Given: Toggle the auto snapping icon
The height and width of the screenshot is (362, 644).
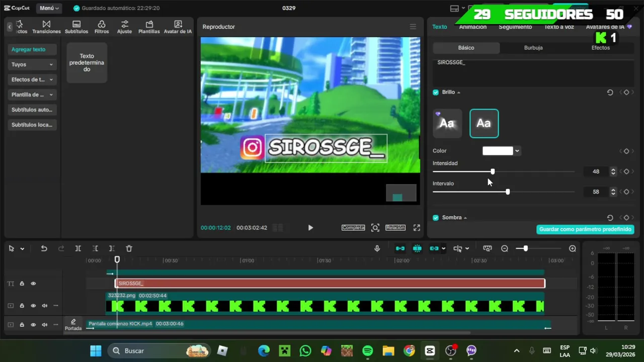Looking at the screenshot, I should point(417,248).
